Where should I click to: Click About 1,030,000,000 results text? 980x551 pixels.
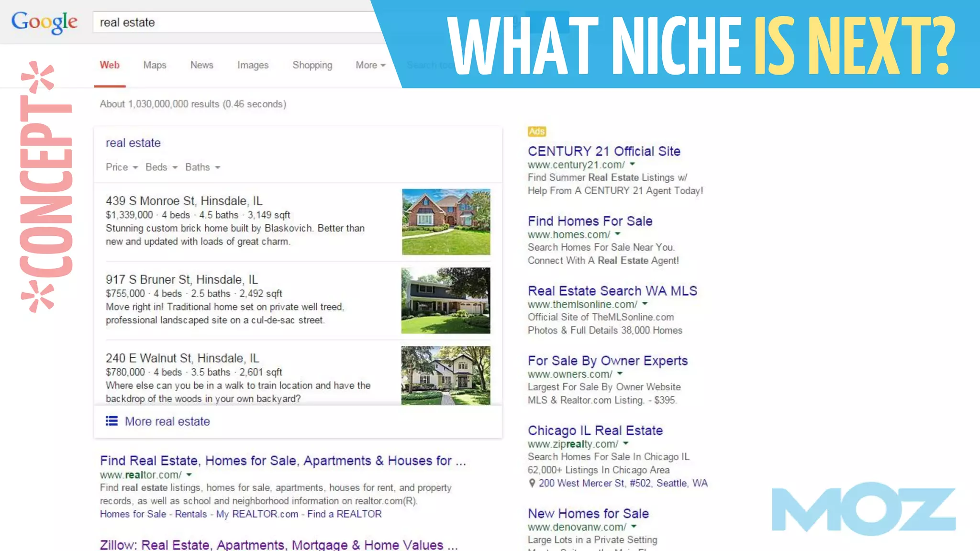[x=193, y=104]
